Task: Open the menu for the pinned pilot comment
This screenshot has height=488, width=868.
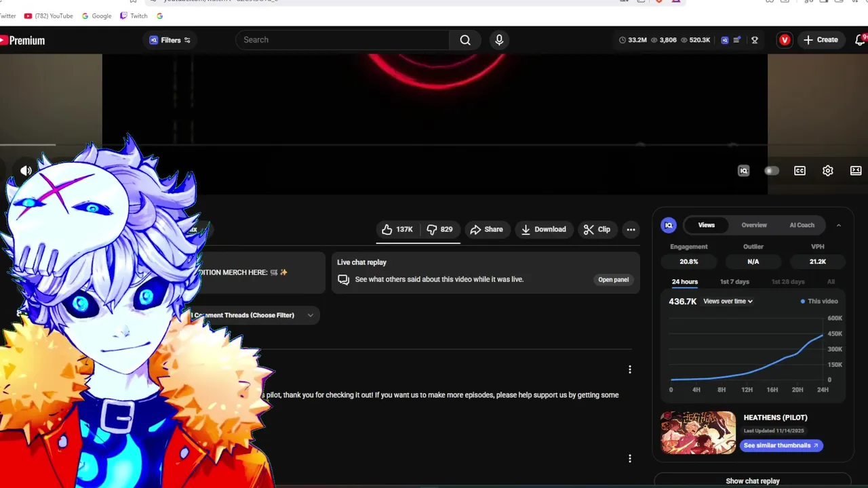Action: (629, 369)
